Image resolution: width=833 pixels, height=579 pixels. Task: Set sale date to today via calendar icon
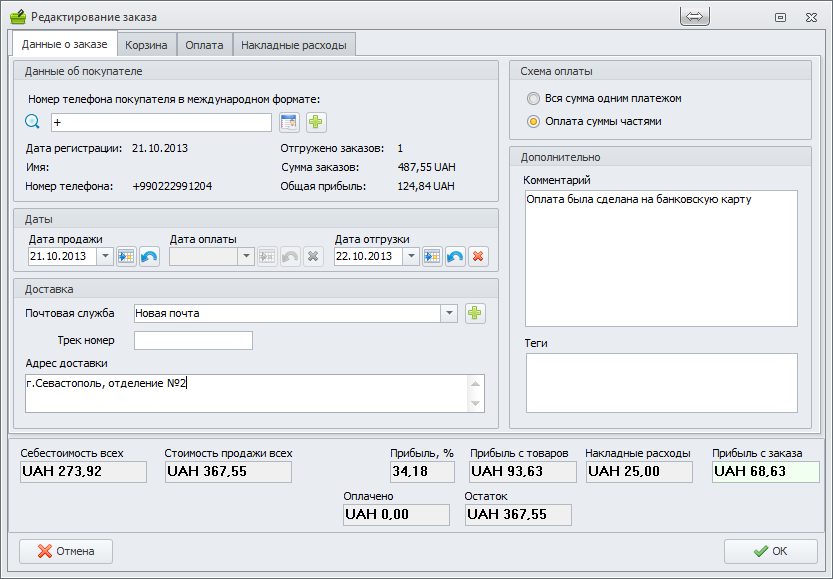coord(126,257)
